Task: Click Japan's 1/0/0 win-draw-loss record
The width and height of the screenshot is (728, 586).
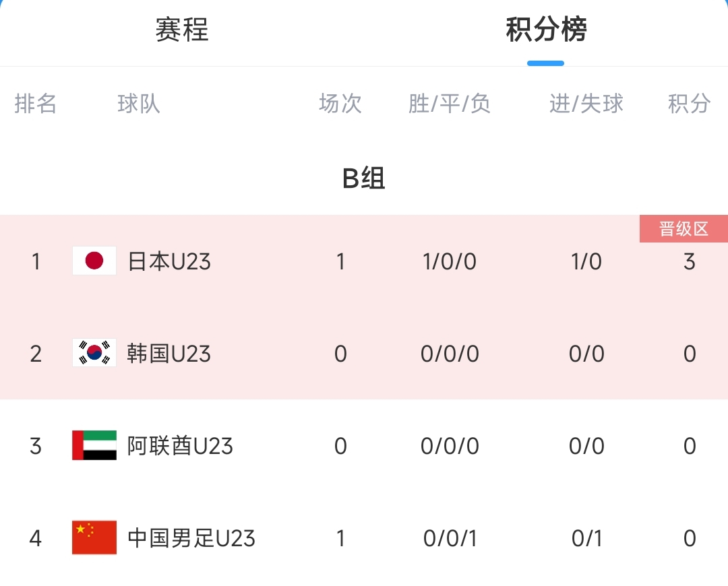Action: coord(450,261)
